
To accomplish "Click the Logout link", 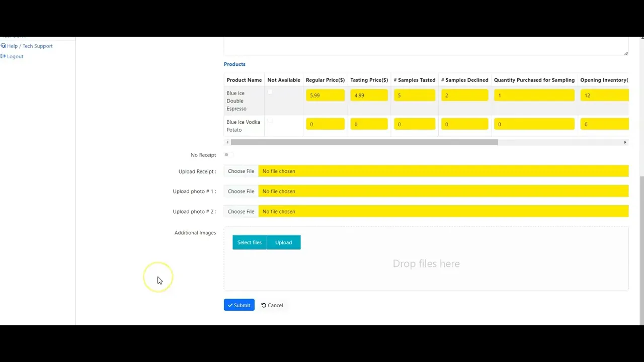I will click(x=15, y=56).
